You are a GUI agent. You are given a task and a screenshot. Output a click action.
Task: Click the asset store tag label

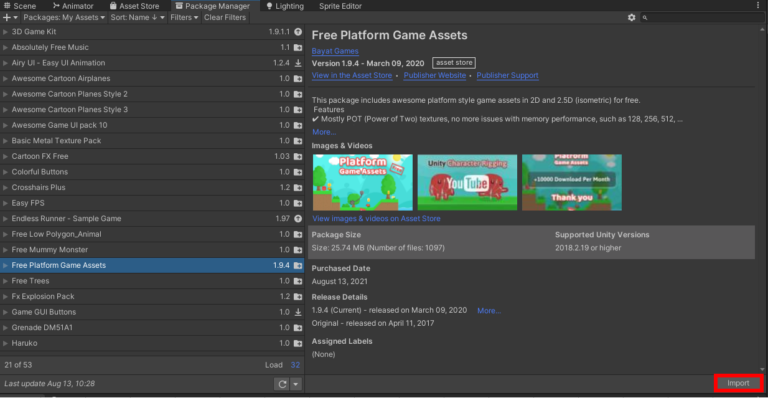454,63
